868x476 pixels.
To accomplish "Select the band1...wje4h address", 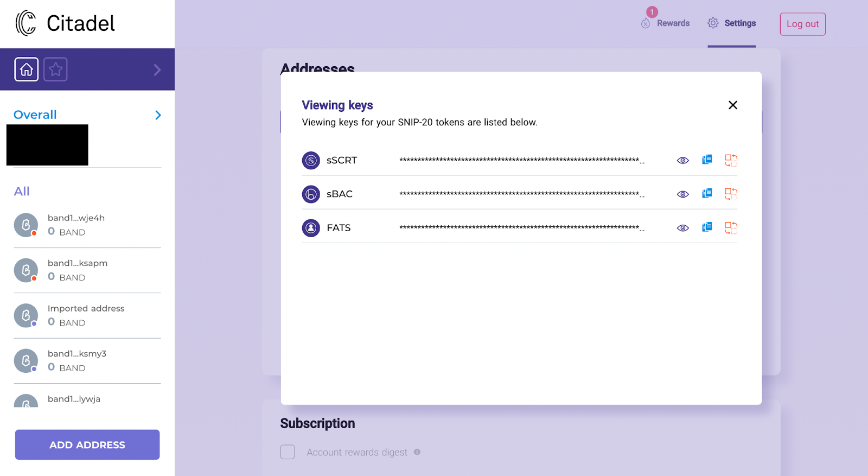I will click(87, 225).
